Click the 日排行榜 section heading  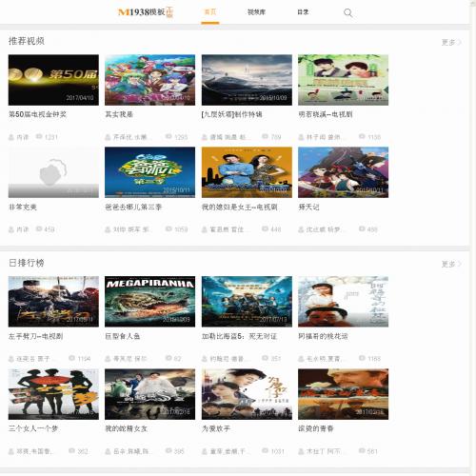[x=27, y=263]
